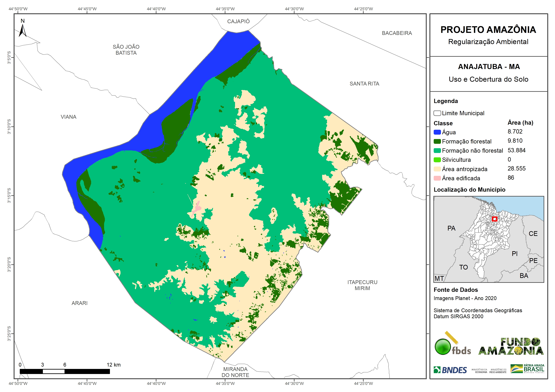Click the Pátria Amada Brasil logo
Image resolution: width=555 pixels, height=392 pixels.
pos(527,369)
